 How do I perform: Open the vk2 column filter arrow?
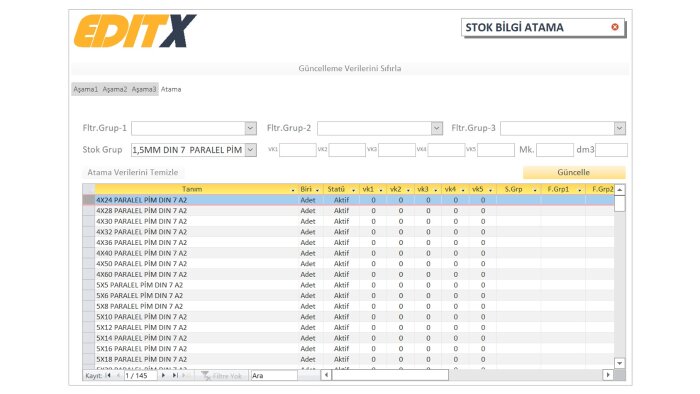coord(408,190)
